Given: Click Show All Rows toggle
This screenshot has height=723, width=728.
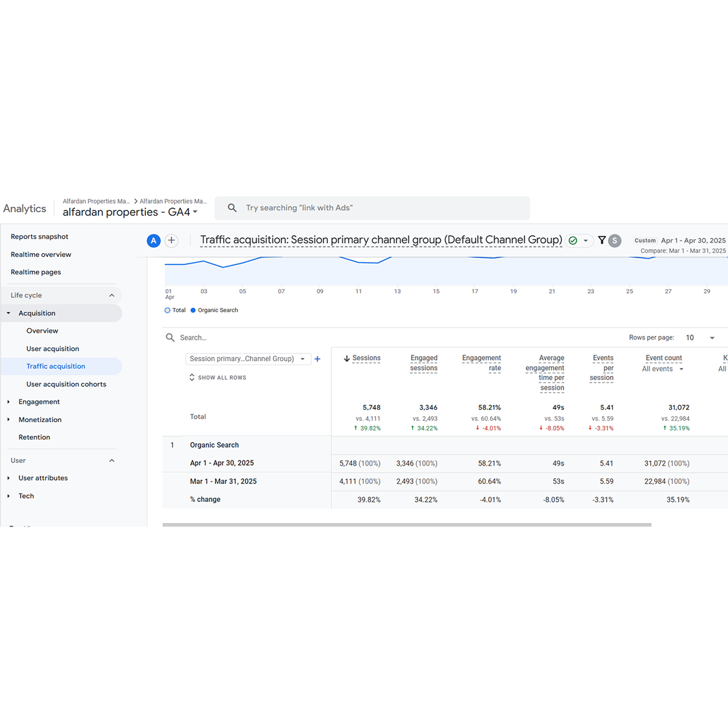Looking at the screenshot, I should pos(217,377).
